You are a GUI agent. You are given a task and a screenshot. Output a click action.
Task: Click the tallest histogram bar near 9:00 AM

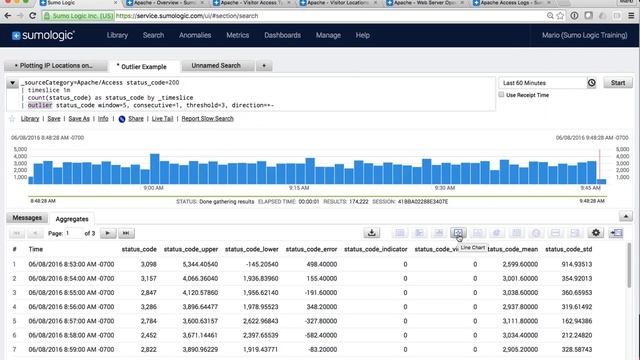click(x=155, y=169)
